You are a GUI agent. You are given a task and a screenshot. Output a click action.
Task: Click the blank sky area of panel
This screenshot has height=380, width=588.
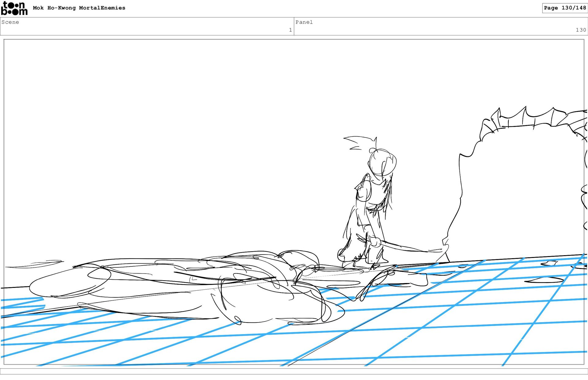184,122
